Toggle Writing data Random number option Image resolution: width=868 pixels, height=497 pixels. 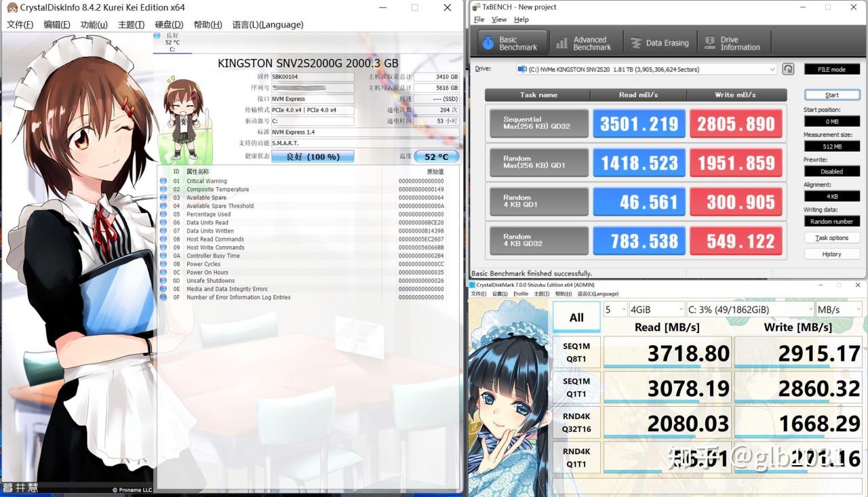click(832, 220)
